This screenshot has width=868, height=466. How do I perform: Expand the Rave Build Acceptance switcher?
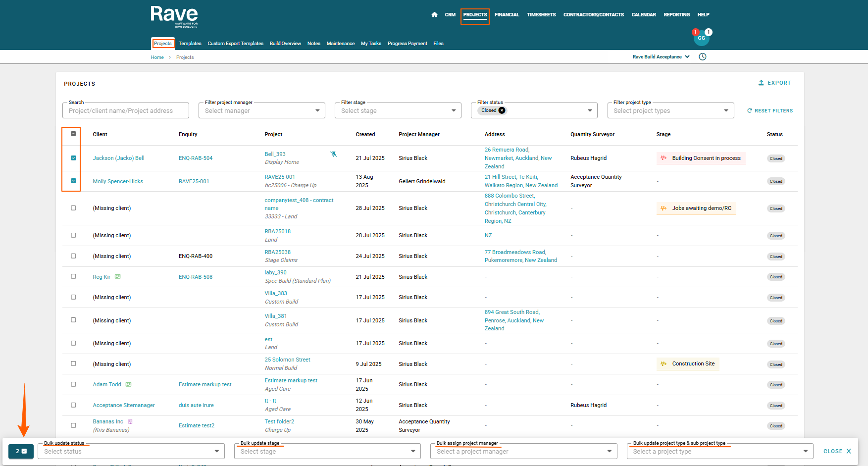click(661, 57)
